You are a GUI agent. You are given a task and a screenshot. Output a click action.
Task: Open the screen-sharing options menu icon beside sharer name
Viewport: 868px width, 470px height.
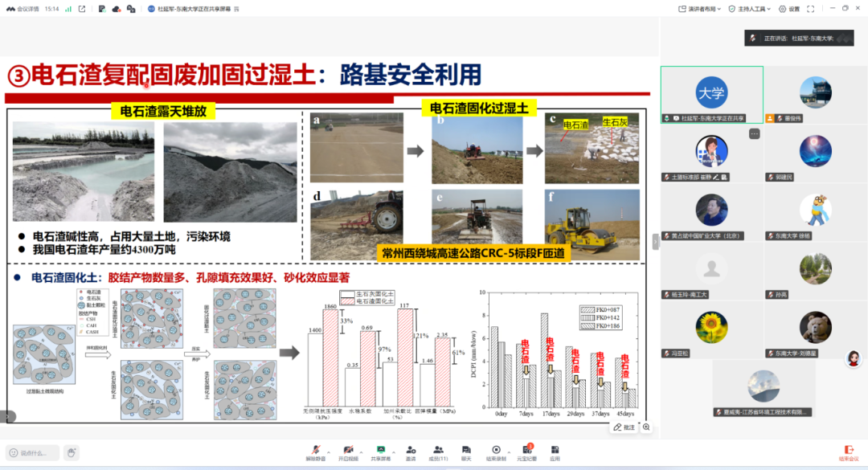(236, 9)
